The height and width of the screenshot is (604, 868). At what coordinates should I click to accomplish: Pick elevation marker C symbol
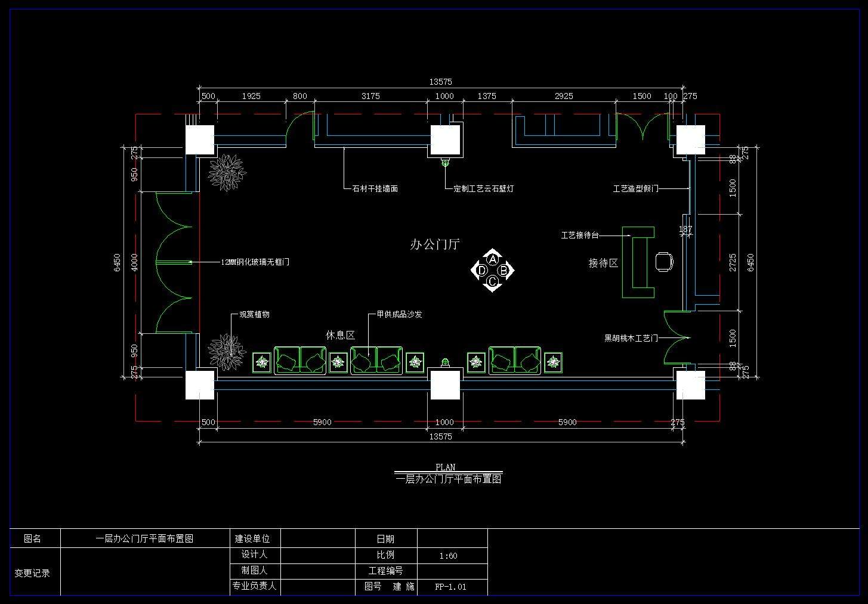click(x=492, y=281)
